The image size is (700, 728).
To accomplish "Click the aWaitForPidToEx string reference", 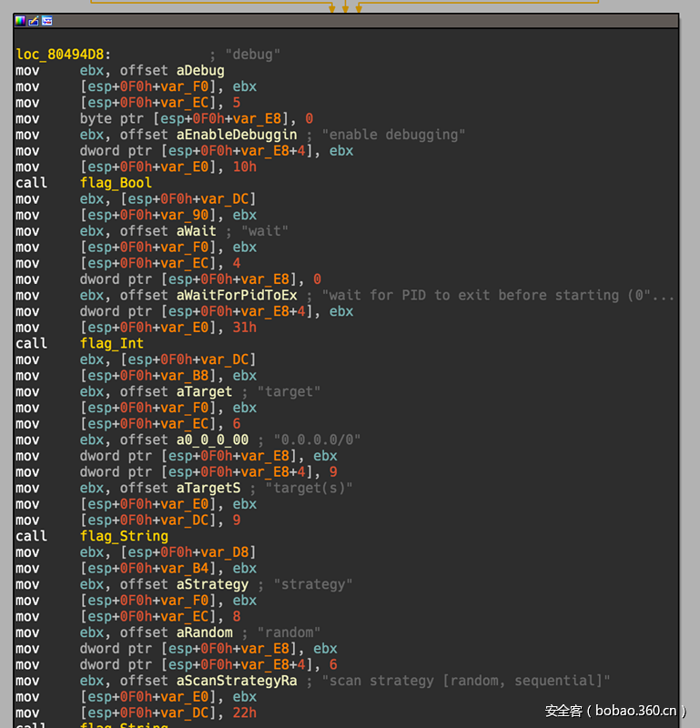I will coord(237,295).
